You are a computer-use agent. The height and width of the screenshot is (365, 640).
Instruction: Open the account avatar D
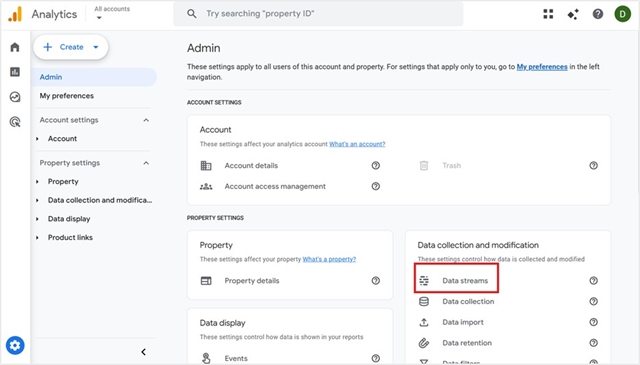(x=622, y=14)
